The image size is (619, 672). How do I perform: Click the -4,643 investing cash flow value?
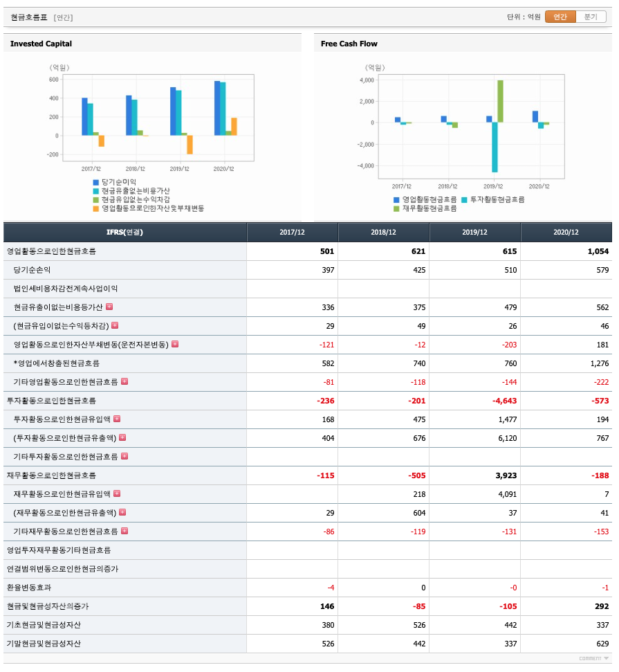pyautogui.click(x=505, y=401)
